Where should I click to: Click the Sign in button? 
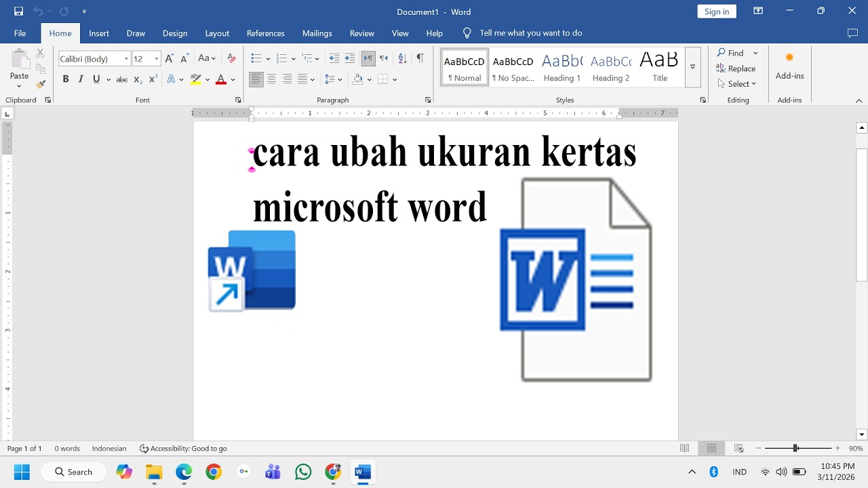(717, 12)
